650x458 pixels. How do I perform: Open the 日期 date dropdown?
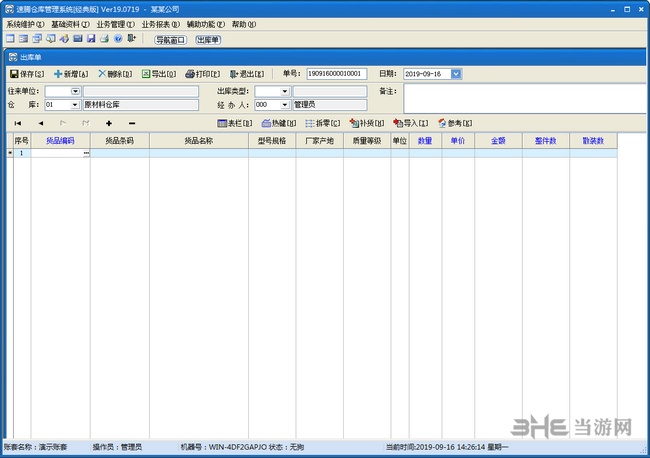[x=456, y=74]
